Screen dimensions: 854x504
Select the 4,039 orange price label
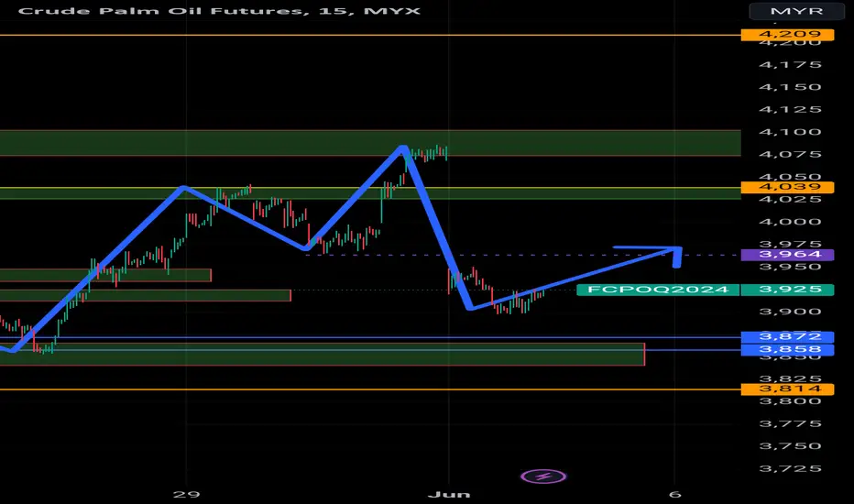tap(787, 187)
